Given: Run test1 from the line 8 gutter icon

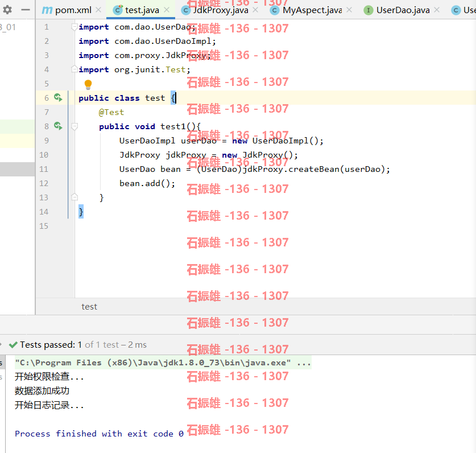Looking at the screenshot, I should 58,126.
